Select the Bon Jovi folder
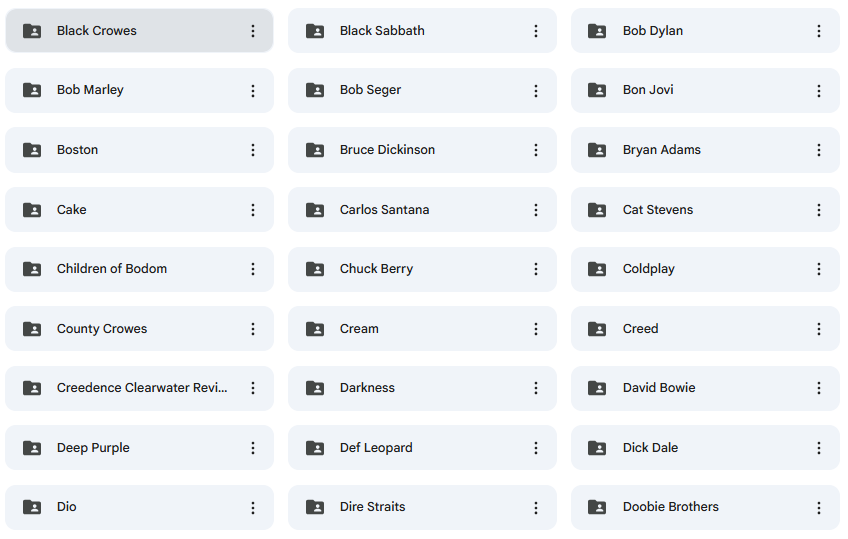 coord(705,90)
